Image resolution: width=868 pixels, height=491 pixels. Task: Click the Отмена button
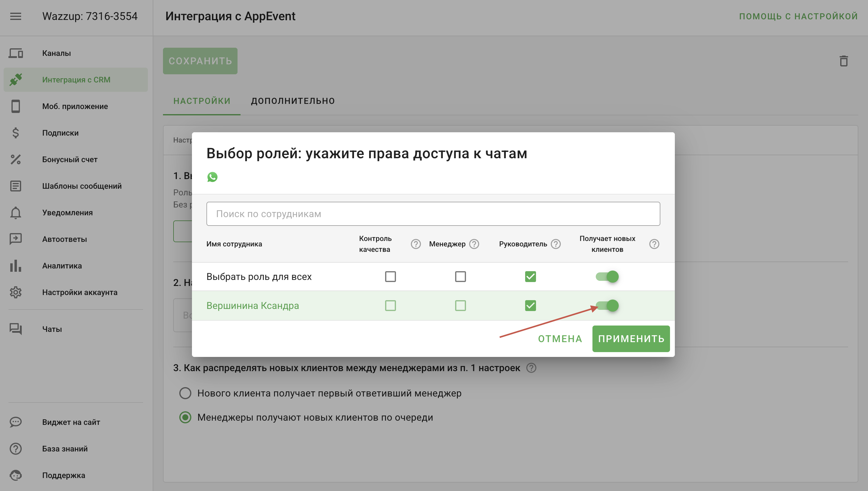560,339
